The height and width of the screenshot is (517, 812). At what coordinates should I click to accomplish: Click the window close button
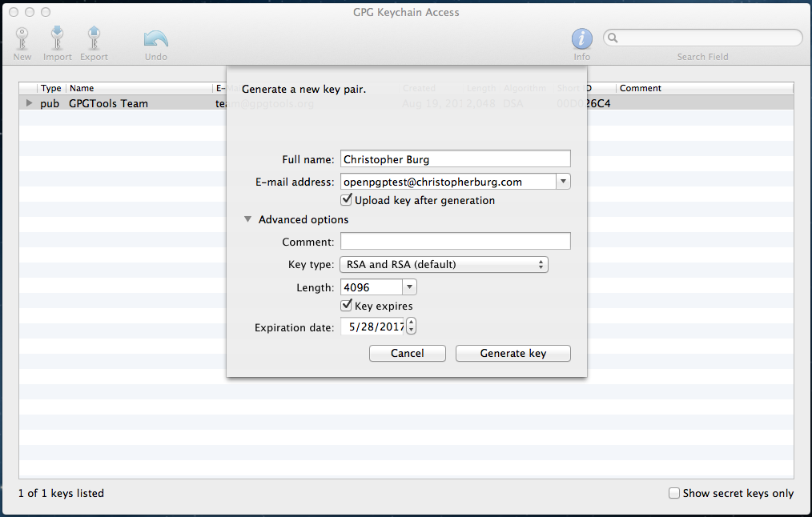(x=14, y=12)
